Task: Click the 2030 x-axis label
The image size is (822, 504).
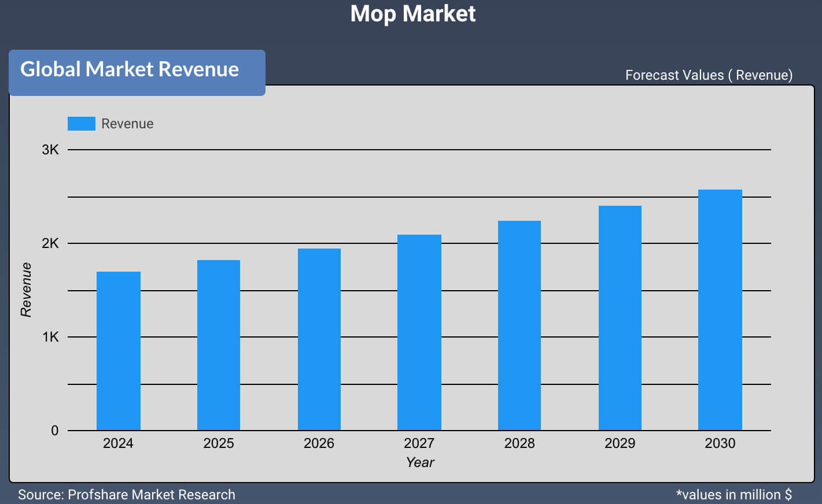Action: [720, 443]
